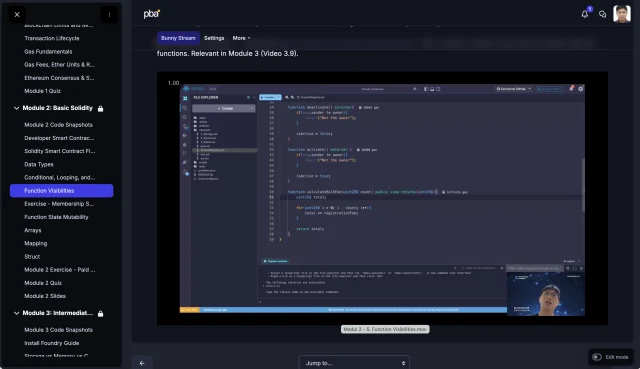Select the highlighted Function Visibilities lesson
Screen dimensions: 640x369
[x=61, y=191]
